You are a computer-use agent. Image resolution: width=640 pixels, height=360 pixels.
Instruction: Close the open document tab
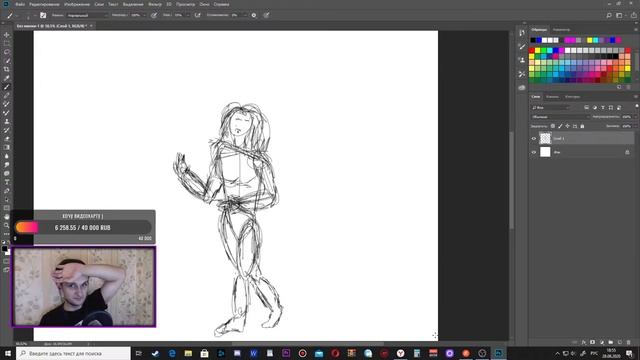(91, 26)
